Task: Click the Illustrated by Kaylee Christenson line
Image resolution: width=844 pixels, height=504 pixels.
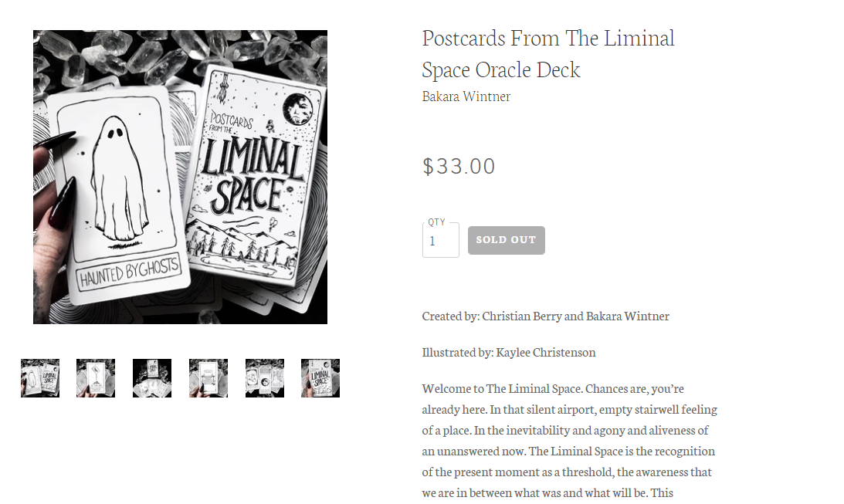Action: pyautogui.click(x=509, y=352)
